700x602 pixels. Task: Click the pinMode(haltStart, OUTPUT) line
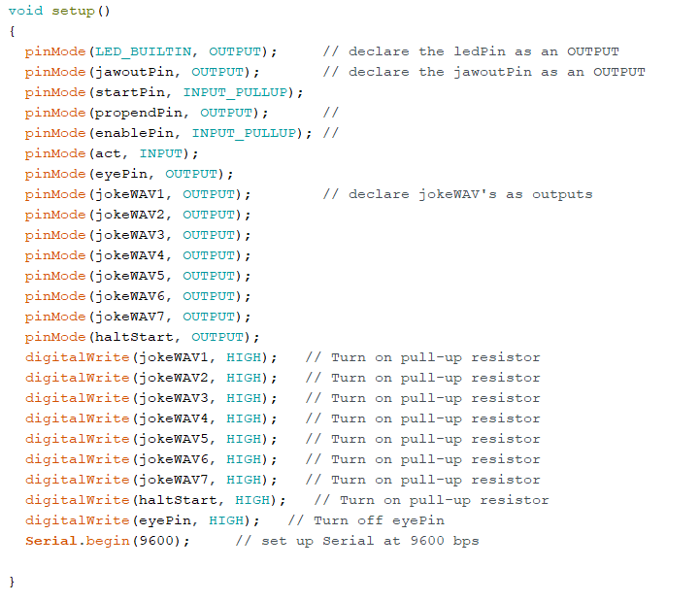tap(142, 337)
